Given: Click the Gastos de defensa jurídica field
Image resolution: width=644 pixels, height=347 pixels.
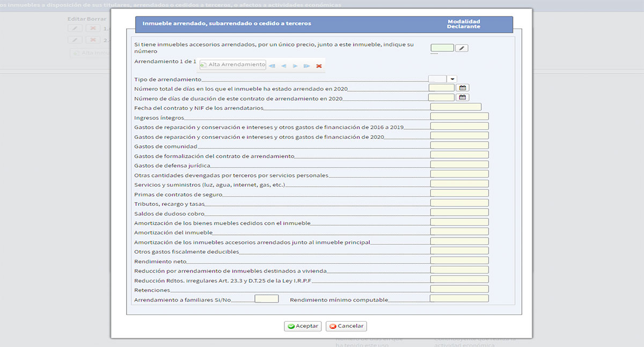Looking at the screenshot, I should 459,165.
